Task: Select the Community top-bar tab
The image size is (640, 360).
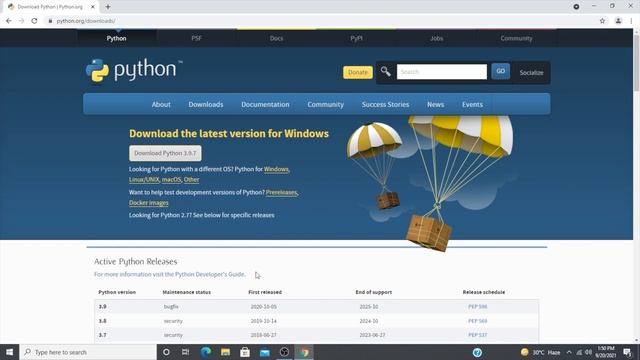Action: 516,38
